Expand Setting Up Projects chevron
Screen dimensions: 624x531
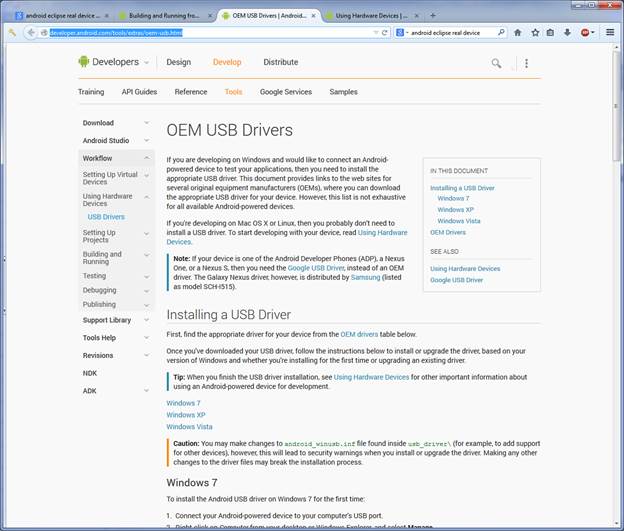coord(146,234)
